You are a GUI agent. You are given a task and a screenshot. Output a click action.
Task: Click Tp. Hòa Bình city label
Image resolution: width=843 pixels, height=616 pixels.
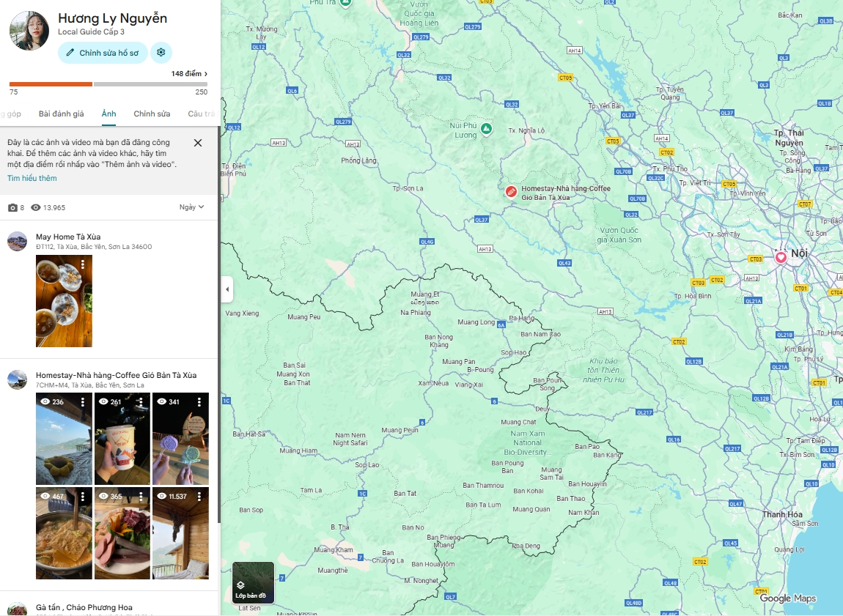(x=693, y=296)
